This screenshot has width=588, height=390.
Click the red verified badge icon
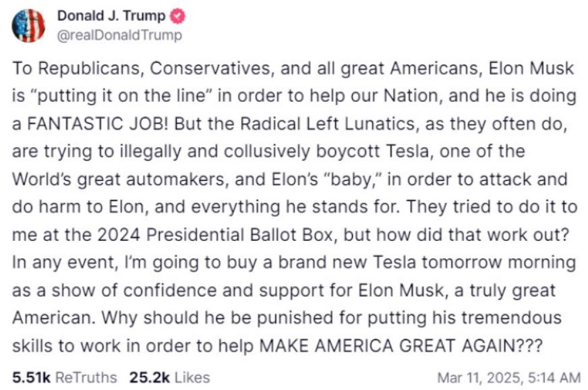pyautogui.click(x=178, y=17)
